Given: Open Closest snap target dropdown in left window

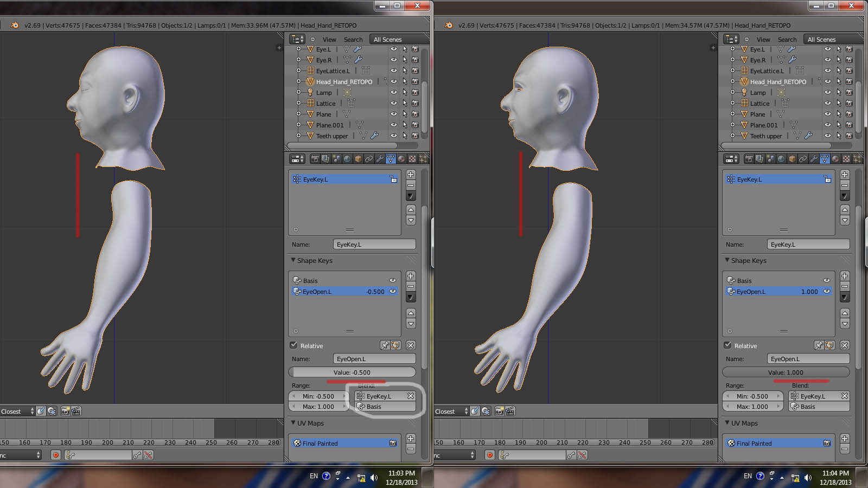Looking at the screenshot, I should point(17,411).
